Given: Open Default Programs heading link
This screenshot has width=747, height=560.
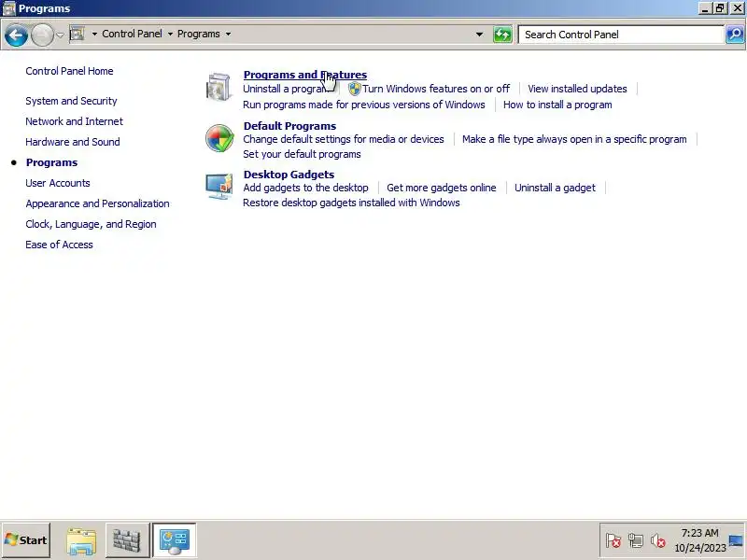Looking at the screenshot, I should pyautogui.click(x=290, y=126).
